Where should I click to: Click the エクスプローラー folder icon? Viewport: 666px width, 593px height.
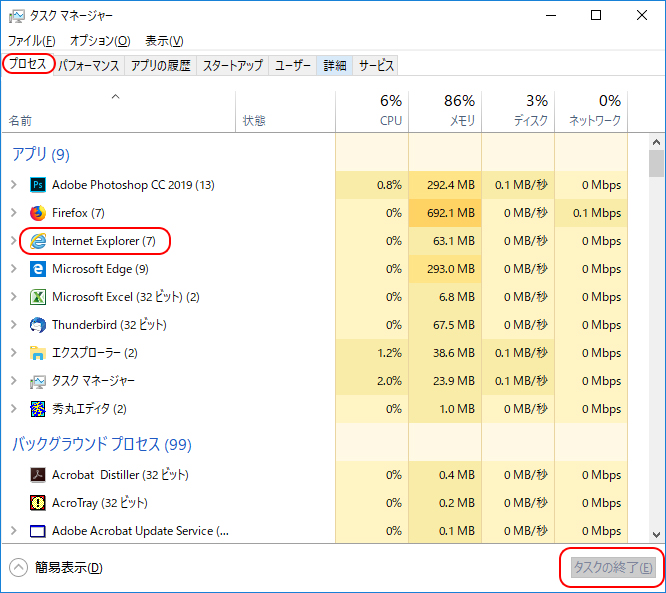point(38,353)
